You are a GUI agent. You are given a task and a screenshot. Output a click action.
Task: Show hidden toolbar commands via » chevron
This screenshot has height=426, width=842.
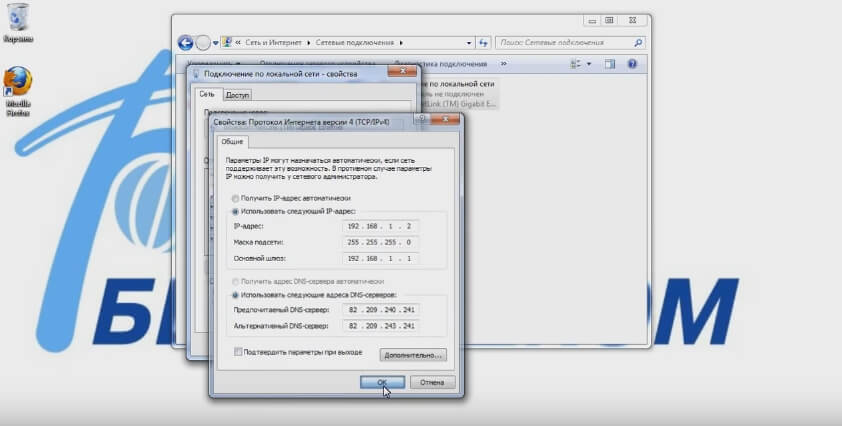click(504, 64)
